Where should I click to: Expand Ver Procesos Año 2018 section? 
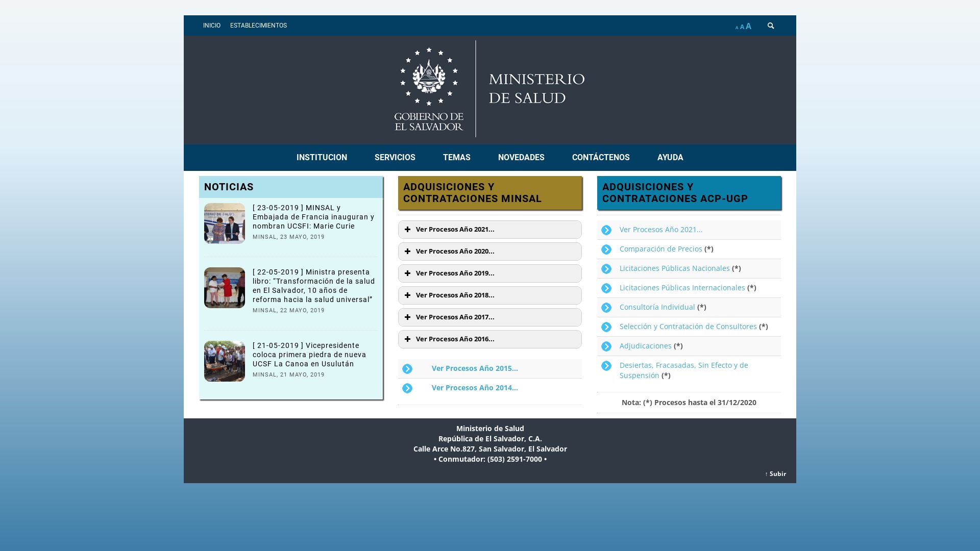click(x=490, y=295)
